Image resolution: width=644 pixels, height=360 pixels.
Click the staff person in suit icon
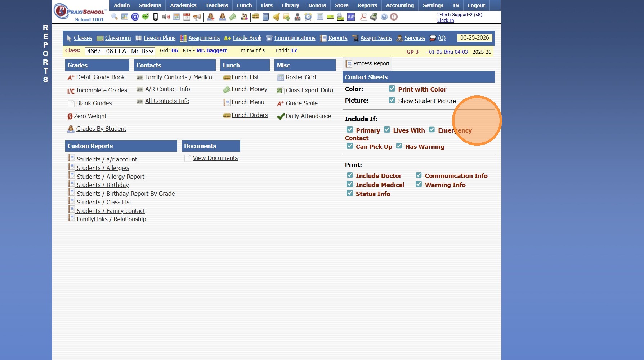[298, 17]
